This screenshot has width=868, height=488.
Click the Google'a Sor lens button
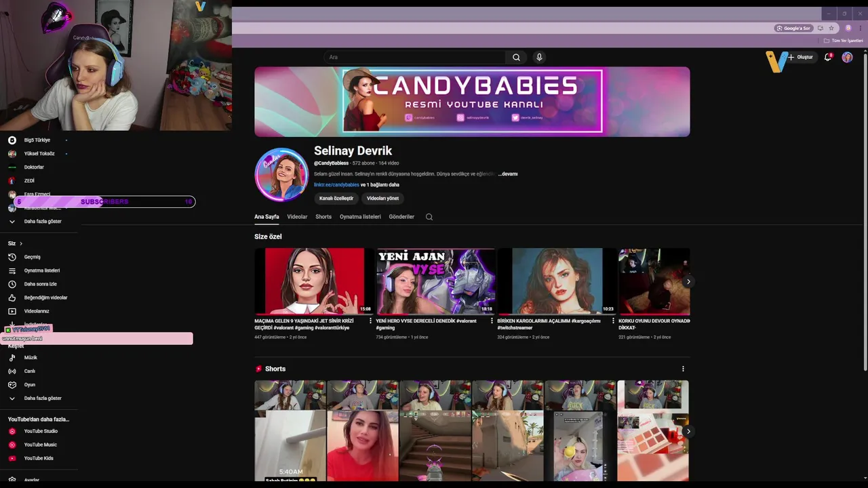tap(793, 28)
